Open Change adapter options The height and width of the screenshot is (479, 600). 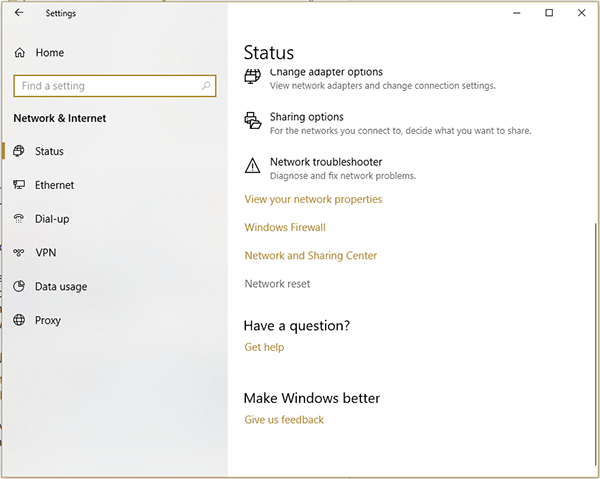tap(326, 72)
